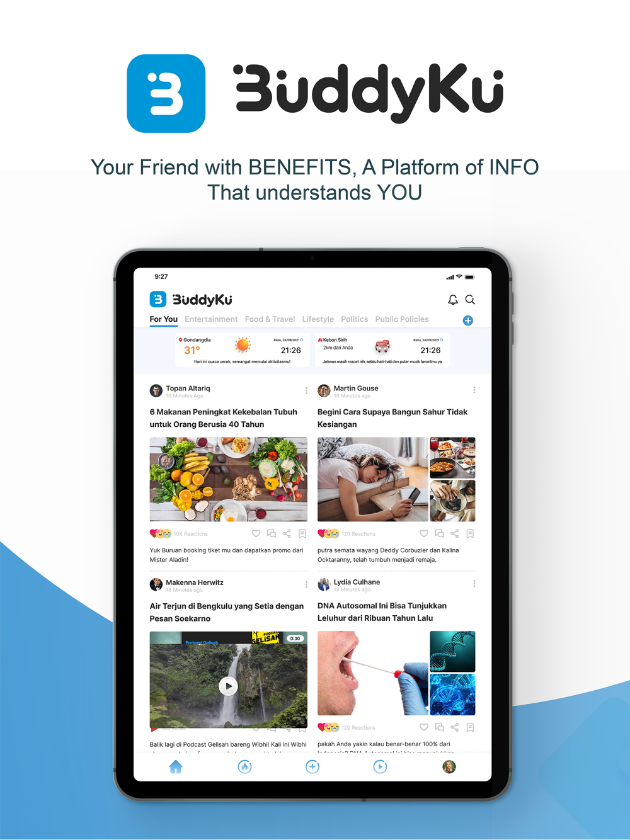Switch to Entertainment tab
Viewport: 630px width, 840px height.
pyautogui.click(x=211, y=319)
